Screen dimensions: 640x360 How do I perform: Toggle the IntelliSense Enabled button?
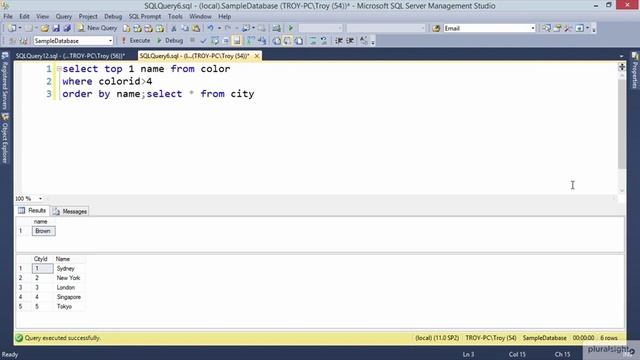[x=237, y=41]
